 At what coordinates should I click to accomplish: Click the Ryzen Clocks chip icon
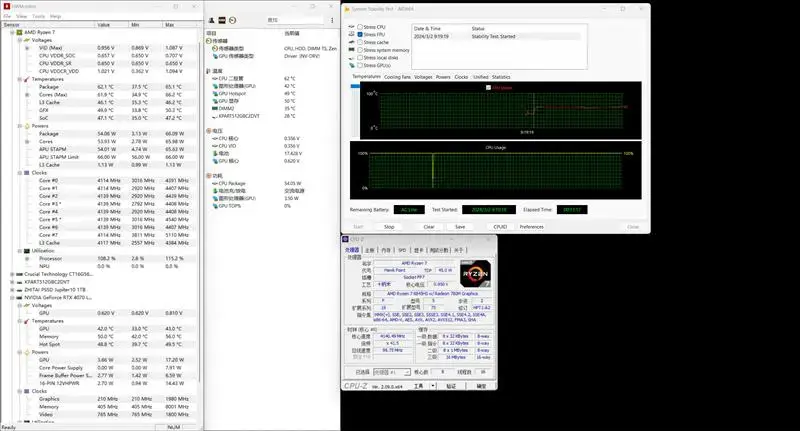pyautogui.click(x=27, y=173)
